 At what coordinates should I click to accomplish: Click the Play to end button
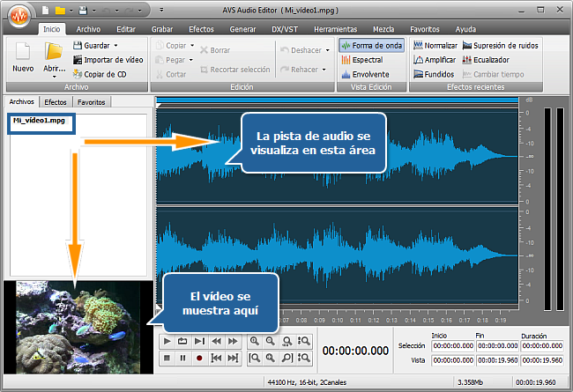click(x=199, y=341)
